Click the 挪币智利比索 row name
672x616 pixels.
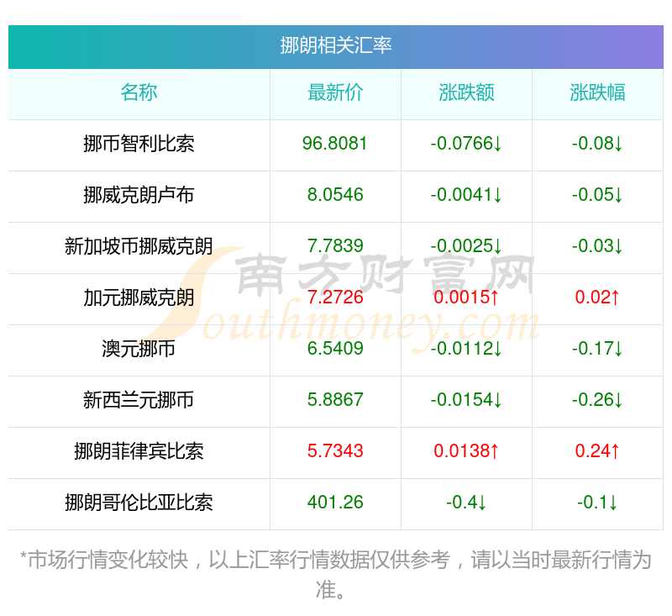point(139,144)
